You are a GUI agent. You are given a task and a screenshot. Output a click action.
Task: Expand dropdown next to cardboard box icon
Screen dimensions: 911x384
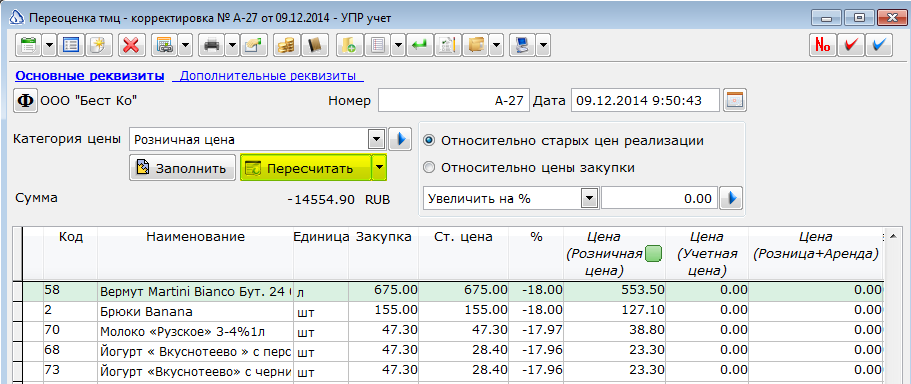[x=497, y=45]
